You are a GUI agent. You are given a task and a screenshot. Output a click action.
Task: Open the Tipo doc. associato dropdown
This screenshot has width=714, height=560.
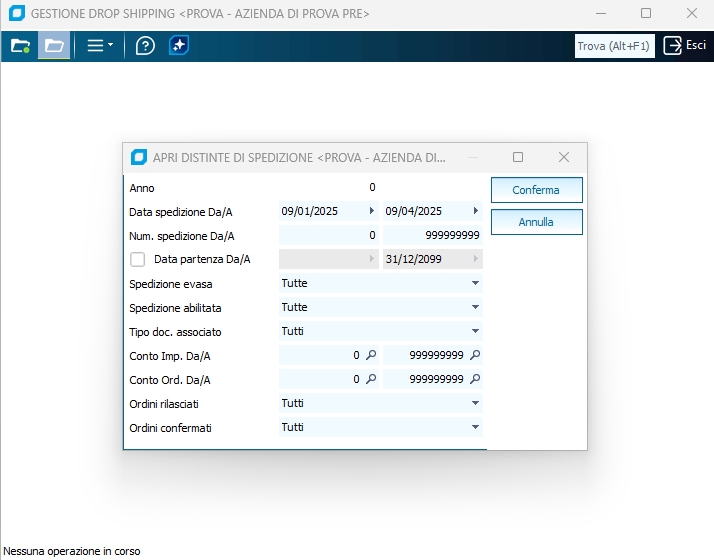[x=476, y=332]
